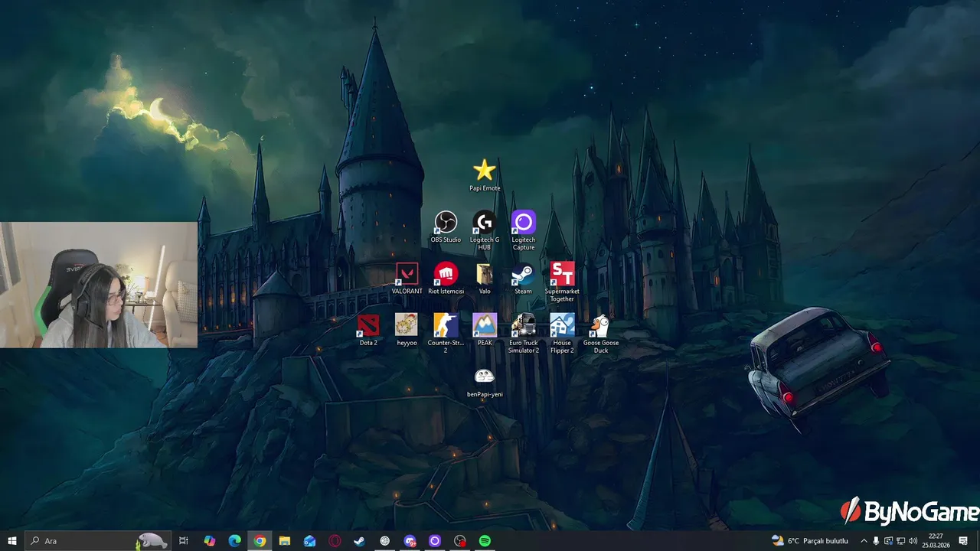Open the Papi Emote star shortcut
The image size is (980, 551).
pyautogui.click(x=485, y=175)
